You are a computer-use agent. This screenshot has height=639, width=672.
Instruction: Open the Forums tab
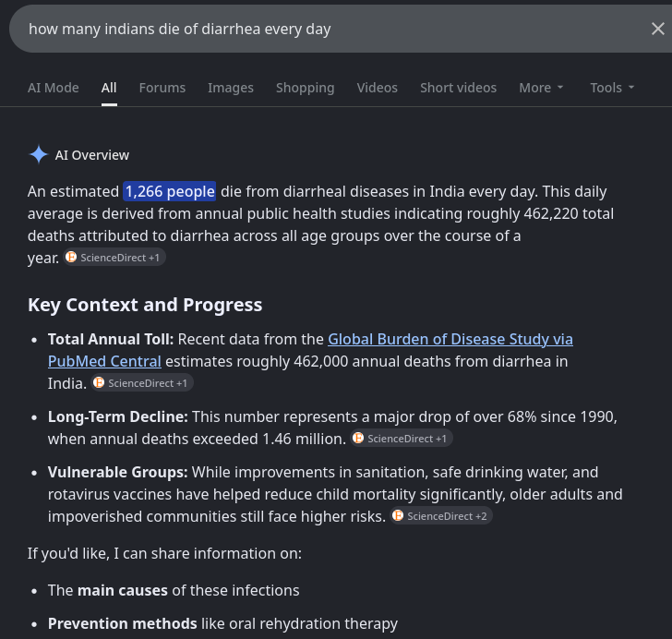(x=162, y=88)
